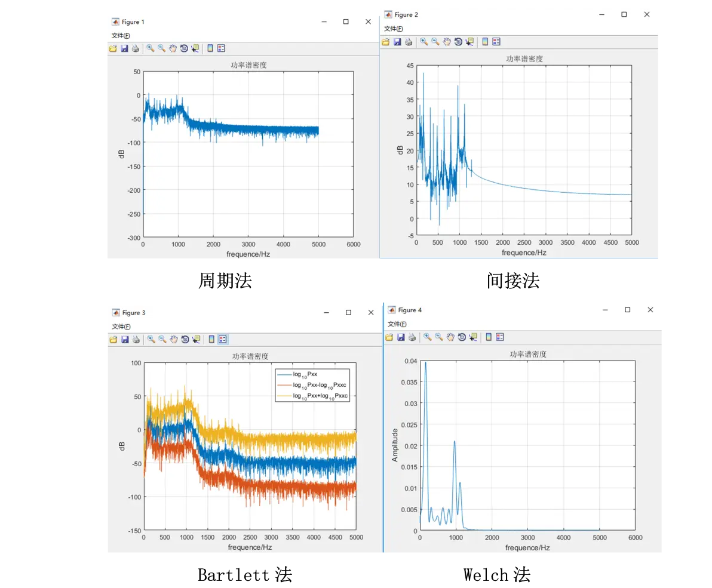Save Figure 2 with the floppy icon
This screenshot has height=588, width=712.
[x=397, y=42]
